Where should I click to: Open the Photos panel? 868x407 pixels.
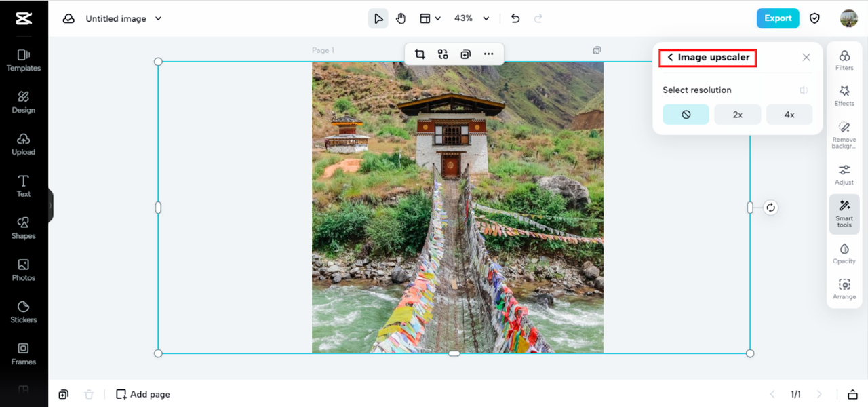(24, 270)
